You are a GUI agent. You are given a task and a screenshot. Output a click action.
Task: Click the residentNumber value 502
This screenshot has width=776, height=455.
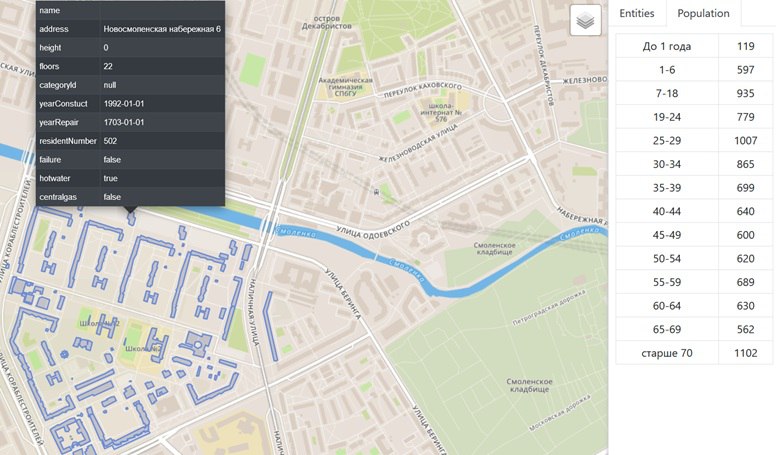tap(111, 141)
